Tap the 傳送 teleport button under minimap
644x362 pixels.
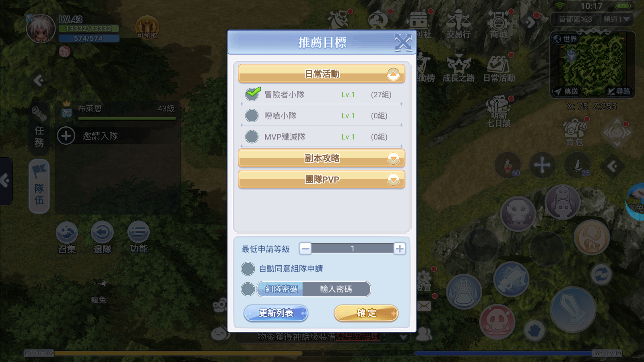(566, 91)
